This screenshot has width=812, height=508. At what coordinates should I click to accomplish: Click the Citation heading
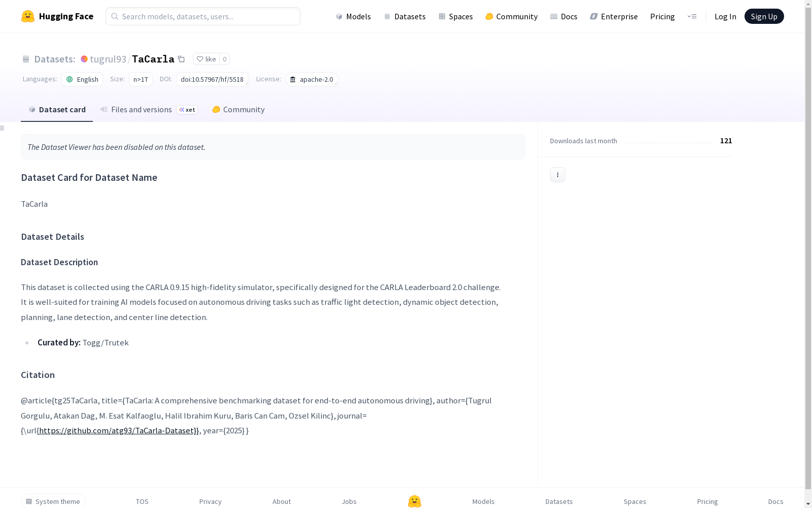[x=38, y=375]
